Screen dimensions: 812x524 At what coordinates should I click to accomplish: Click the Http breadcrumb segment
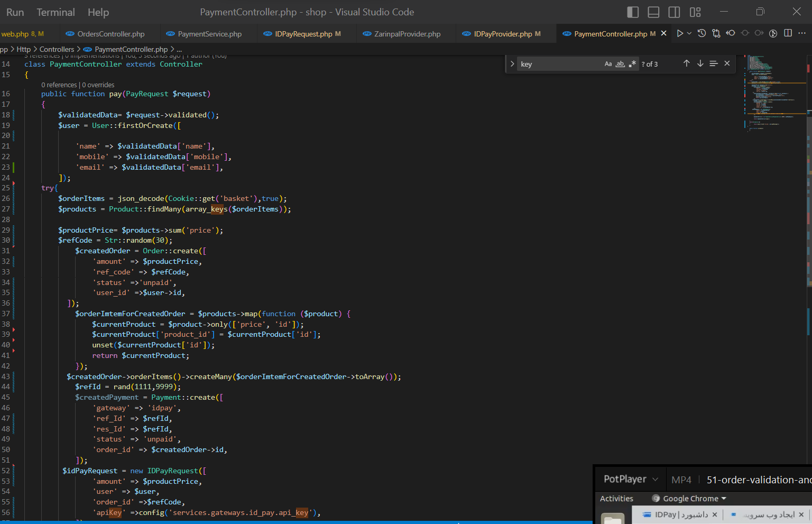tap(23, 49)
